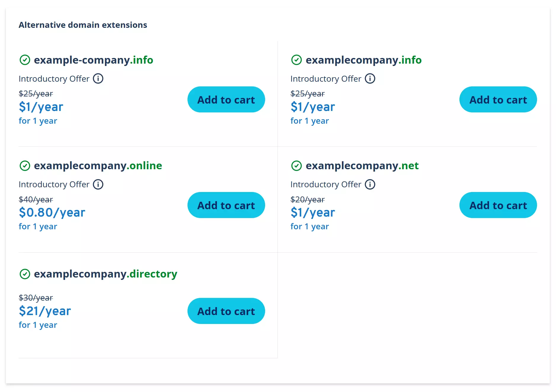Open Introductory Offer details for examplecompany.info
The width and height of the screenshot is (556, 392).
[370, 78]
